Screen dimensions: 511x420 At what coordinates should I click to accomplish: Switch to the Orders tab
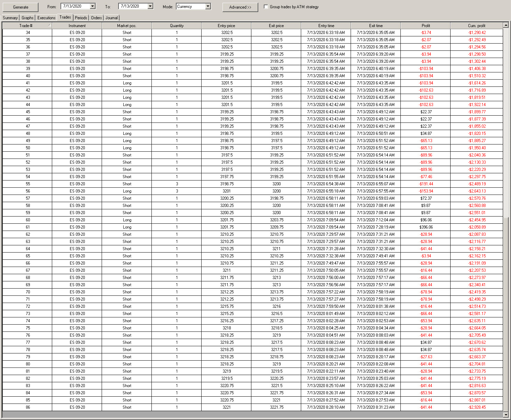(96, 18)
